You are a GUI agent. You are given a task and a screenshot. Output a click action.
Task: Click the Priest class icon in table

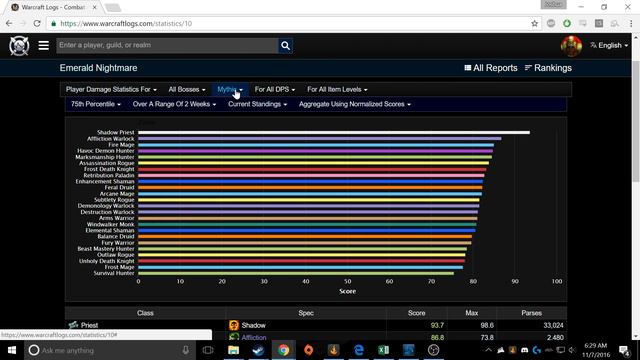[x=73, y=325]
